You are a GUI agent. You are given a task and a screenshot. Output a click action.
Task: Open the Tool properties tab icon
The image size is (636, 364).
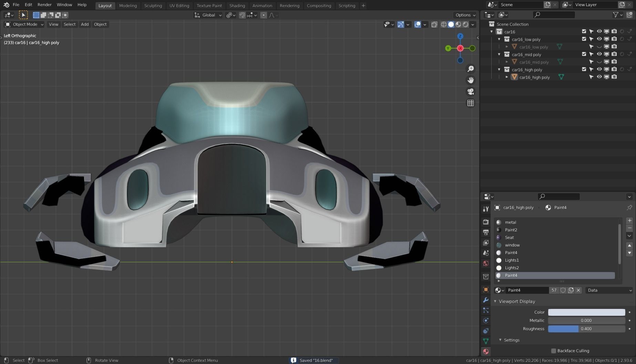pyautogui.click(x=486, y=209)
